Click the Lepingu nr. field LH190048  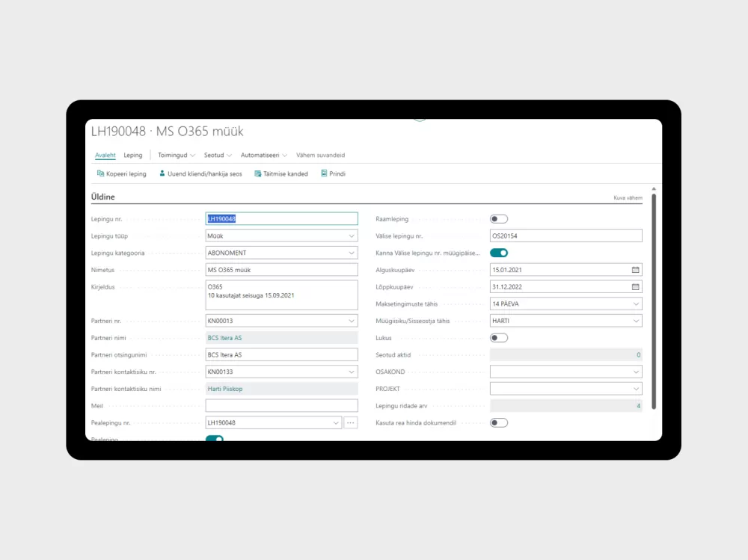(x=281, y=219)
